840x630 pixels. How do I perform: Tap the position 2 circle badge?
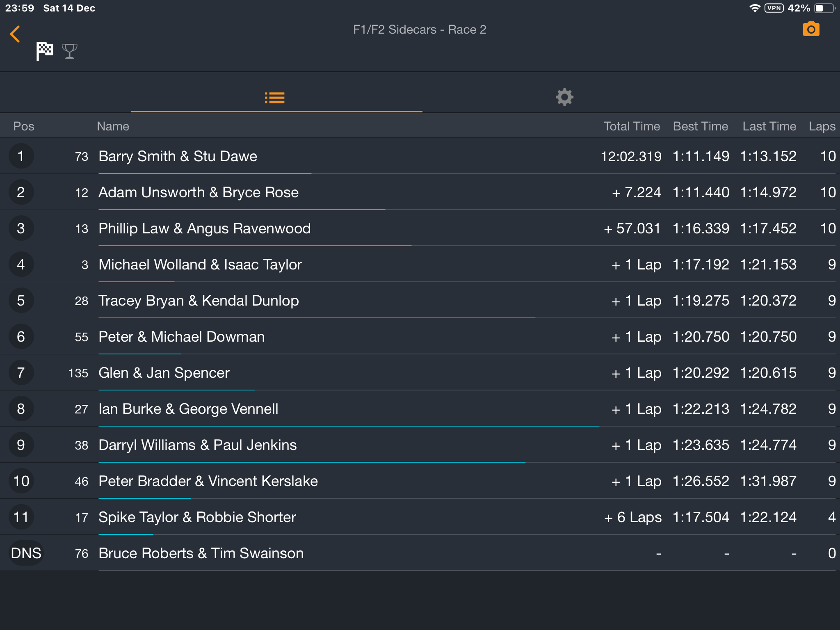[x=21, y=192]
